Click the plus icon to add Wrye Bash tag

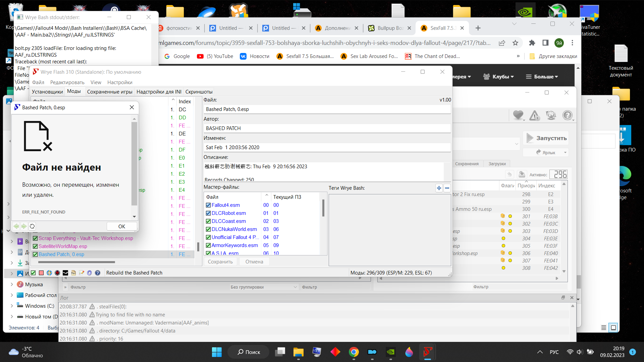point(439,188)
